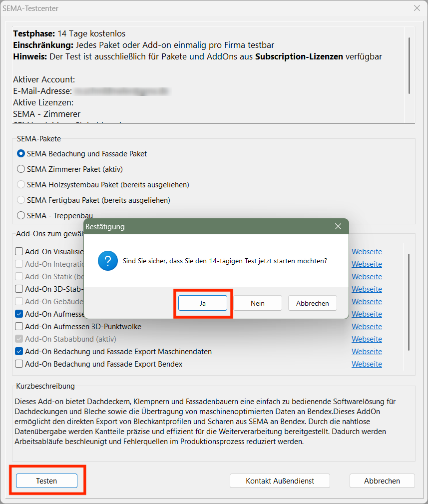Click the blue question mark icon
The image size is (428, 504).
click(x=107, y=261)
